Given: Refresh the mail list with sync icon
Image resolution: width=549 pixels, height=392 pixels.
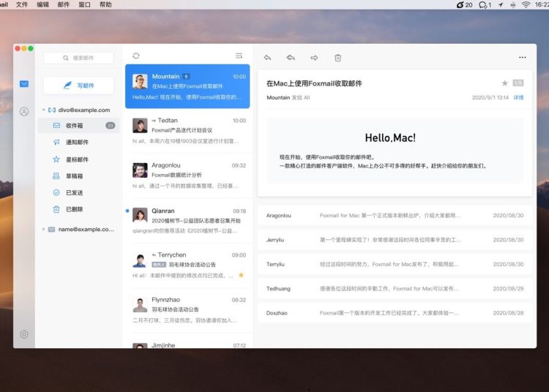Looking at the screenshot, I should pos(136,56).
